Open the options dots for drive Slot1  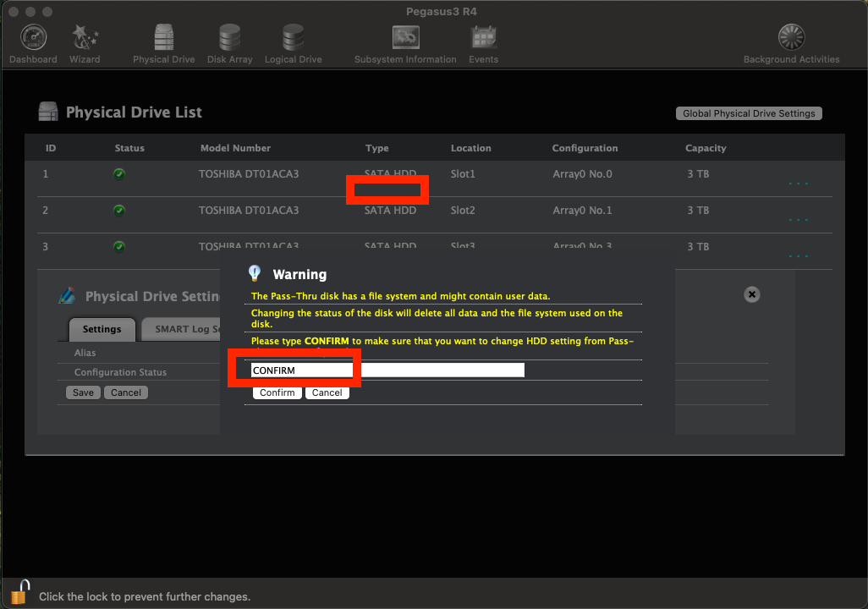pos(799,184)
